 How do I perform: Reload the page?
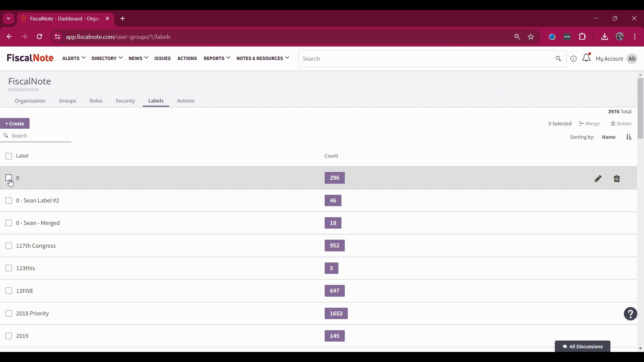click(x=40, y=37)
